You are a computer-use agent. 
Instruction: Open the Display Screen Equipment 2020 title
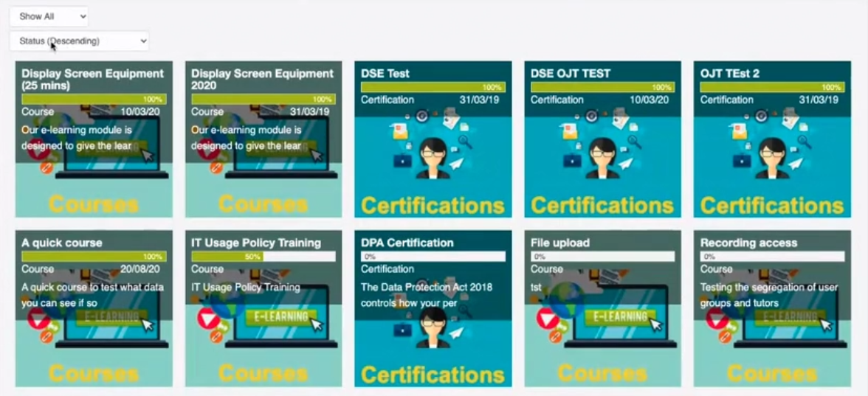click(262, 79)
